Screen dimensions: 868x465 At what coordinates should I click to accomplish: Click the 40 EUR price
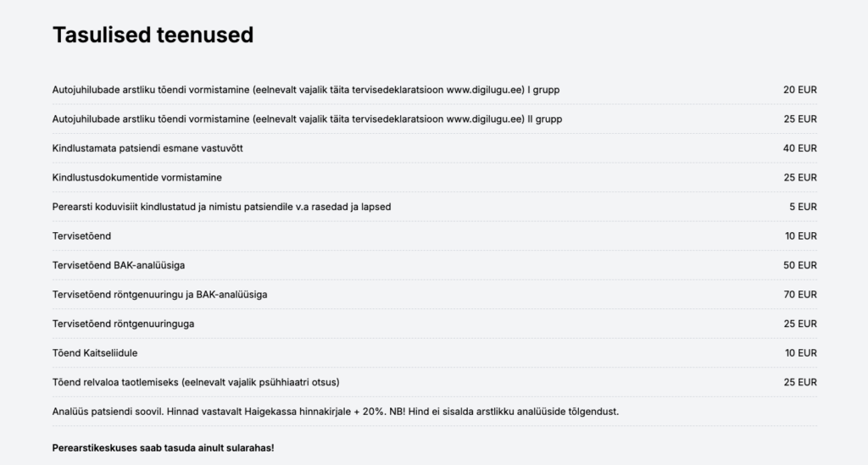(799, 148)
